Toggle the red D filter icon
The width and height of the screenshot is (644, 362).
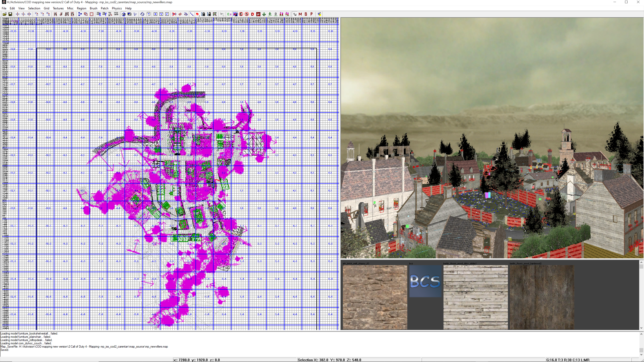(253, 14)
